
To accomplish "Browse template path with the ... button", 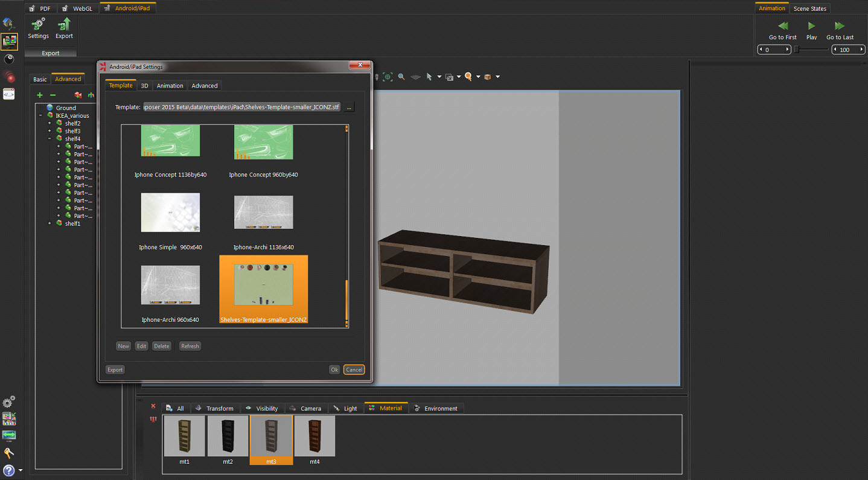I will 349,107.
